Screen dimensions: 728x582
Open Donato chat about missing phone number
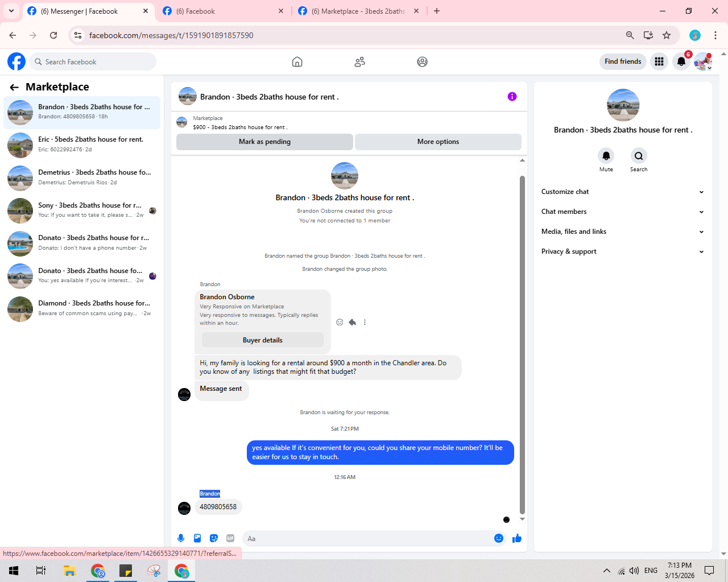coord(82,243)
